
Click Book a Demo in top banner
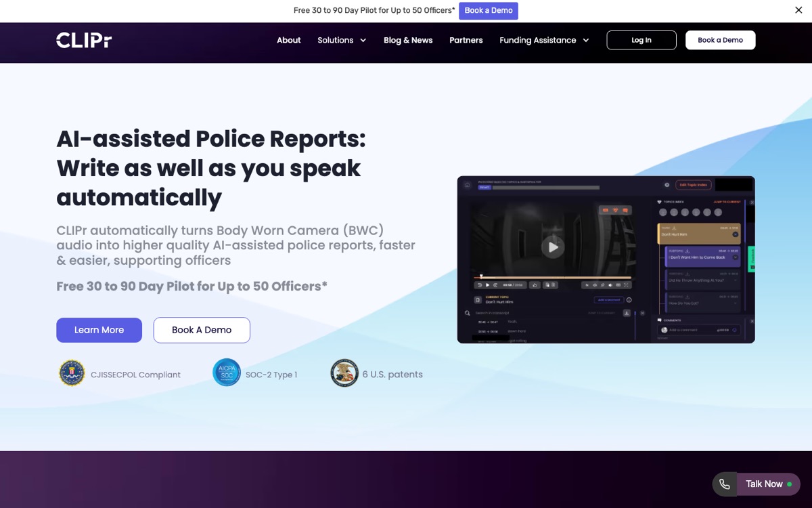pyautogui.click(x=489, y=11)
